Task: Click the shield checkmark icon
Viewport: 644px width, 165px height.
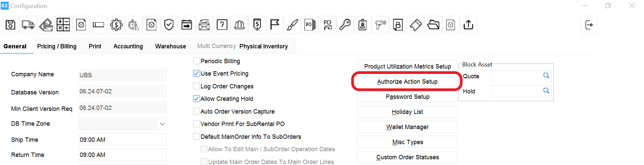Action: [169, 25]
